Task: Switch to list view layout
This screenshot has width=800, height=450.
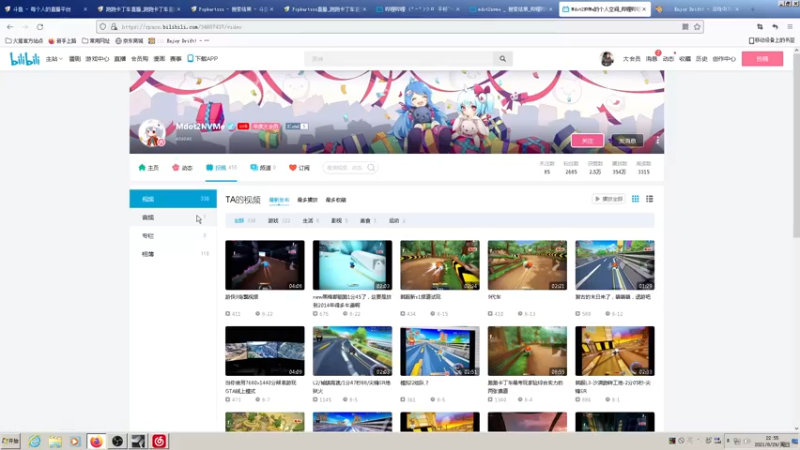Action: point(649,199)
